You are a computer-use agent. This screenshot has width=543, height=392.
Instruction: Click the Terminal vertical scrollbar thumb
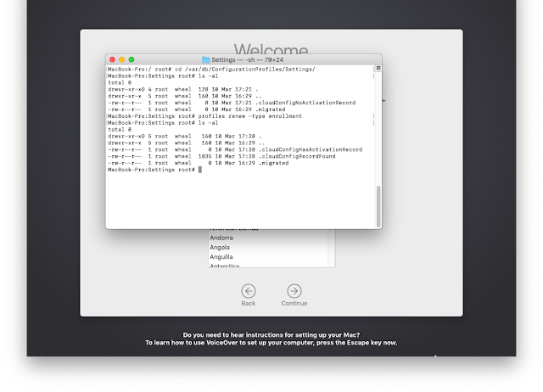click(378, 206)
